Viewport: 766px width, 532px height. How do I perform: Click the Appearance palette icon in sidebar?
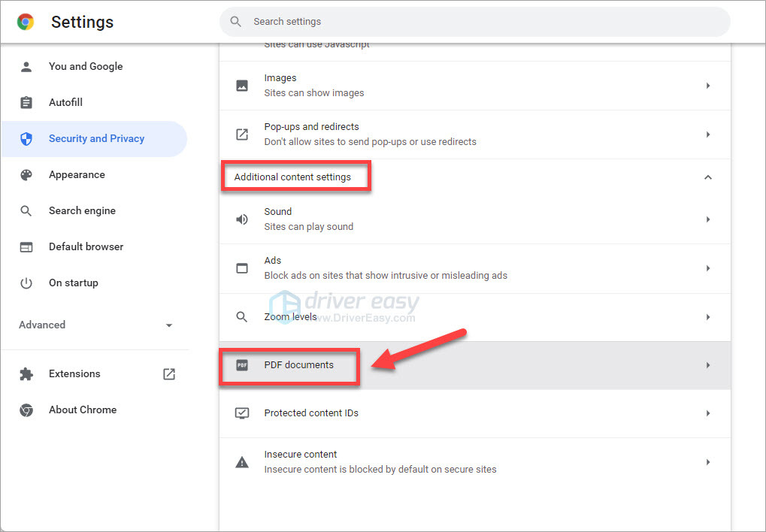click(26, 174)
